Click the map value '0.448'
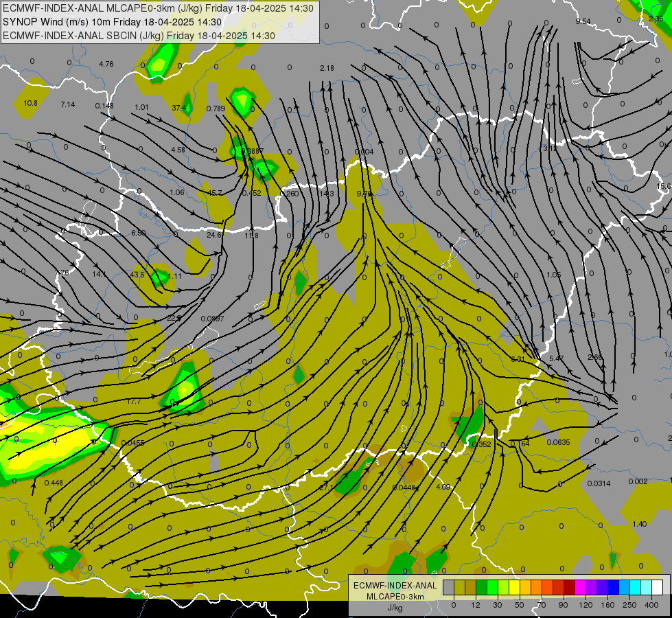The image size is (672, 618). pyautogui.click(x=54, y=483)
